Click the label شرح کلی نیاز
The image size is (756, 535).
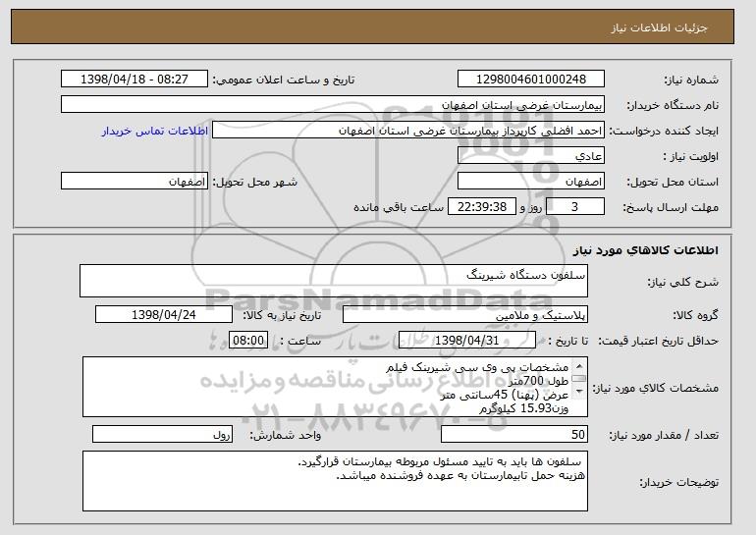682,282
